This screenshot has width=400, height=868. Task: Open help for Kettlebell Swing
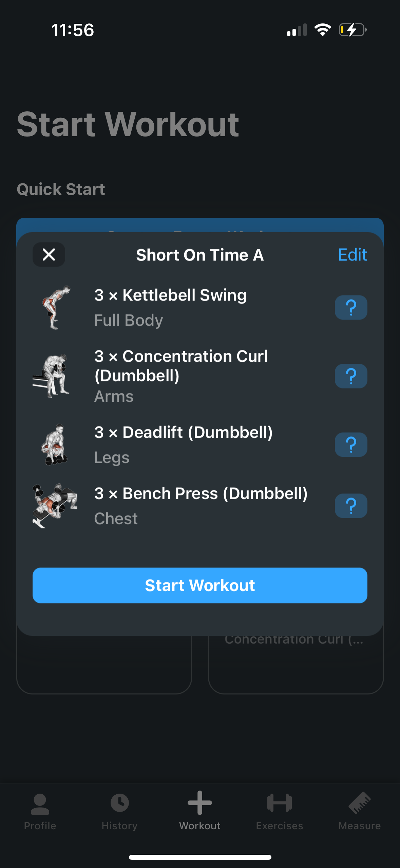351,308
